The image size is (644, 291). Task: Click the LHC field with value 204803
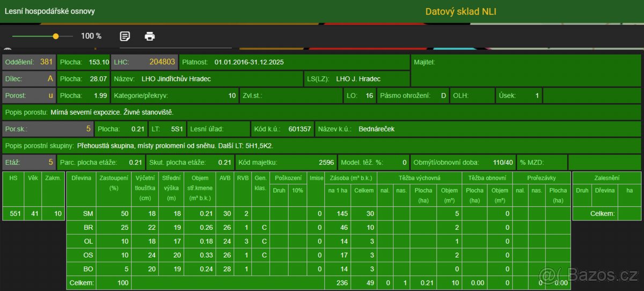(145, 62)
